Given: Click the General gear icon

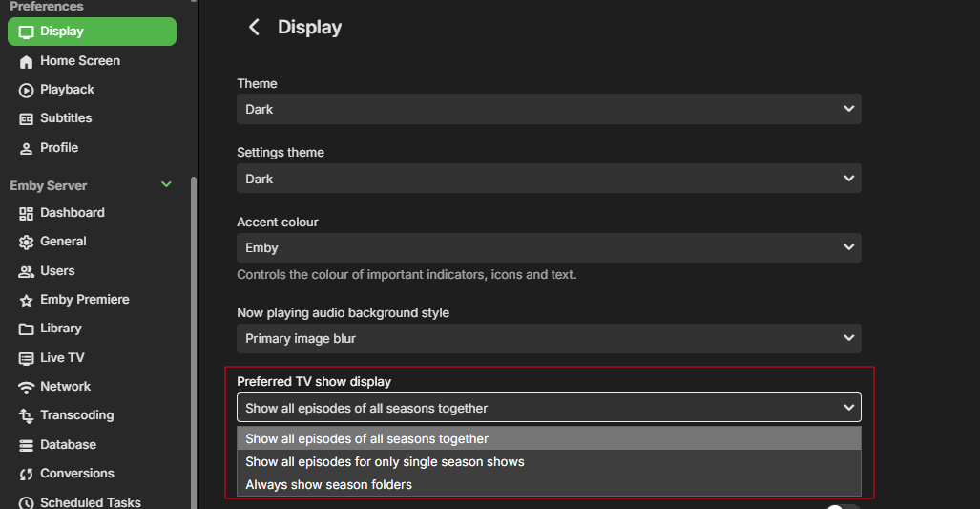Looking at the screenshot, I should point(26,242).
